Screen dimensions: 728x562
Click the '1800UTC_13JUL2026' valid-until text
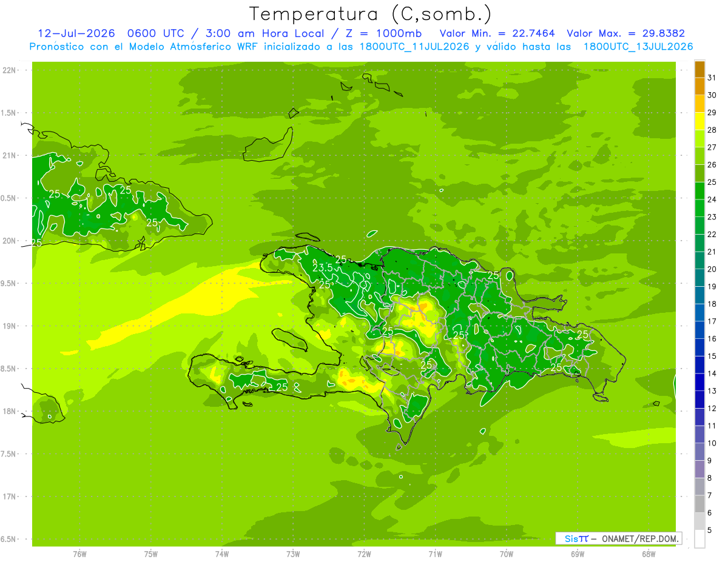[x=638, y=47]
